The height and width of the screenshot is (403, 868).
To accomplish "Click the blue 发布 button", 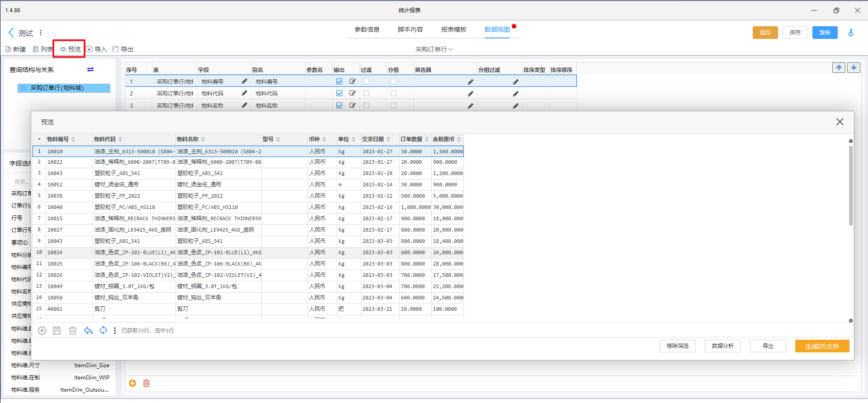I will [x=825, y=33].
